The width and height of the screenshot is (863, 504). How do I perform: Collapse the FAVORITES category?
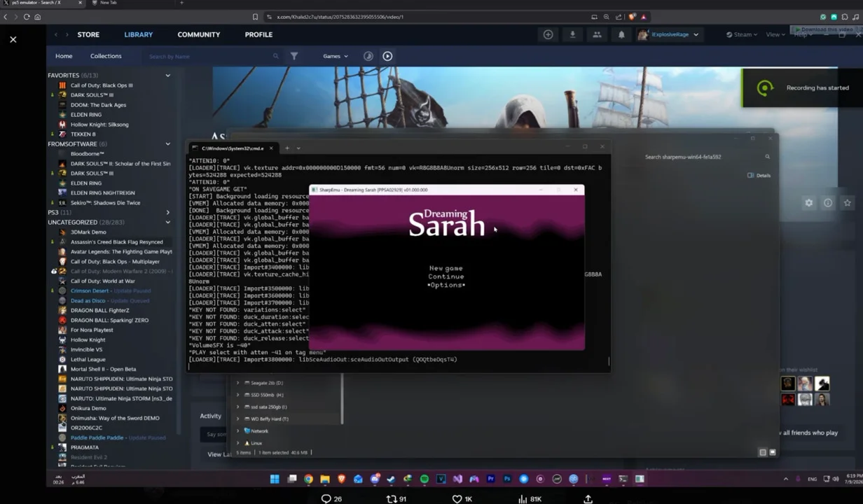click(x=167, y=75)
